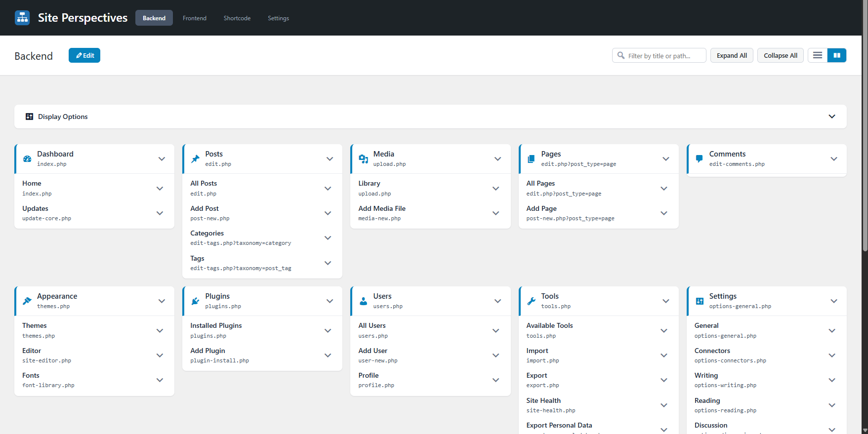Expand the Site Health row
Screen dimensions: 868x434
tap(664, 405)
